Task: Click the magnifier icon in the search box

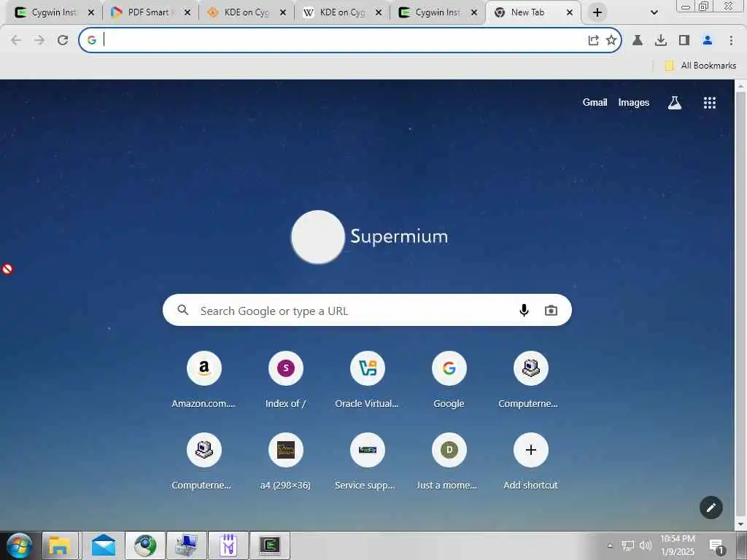Action: click(183, 311)
